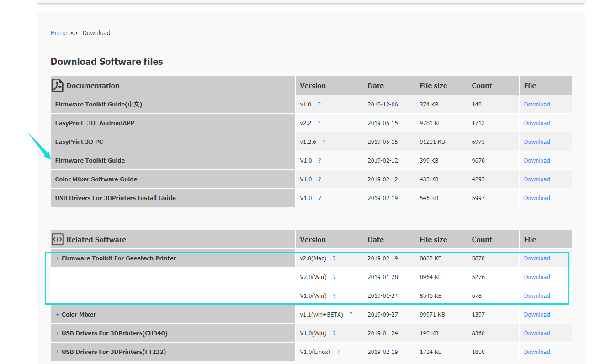This screenshot has height=364, width=595.
Task: Open version help for EasyPrint_3D_AndroidAPP
Action: (x=319, y=123)
